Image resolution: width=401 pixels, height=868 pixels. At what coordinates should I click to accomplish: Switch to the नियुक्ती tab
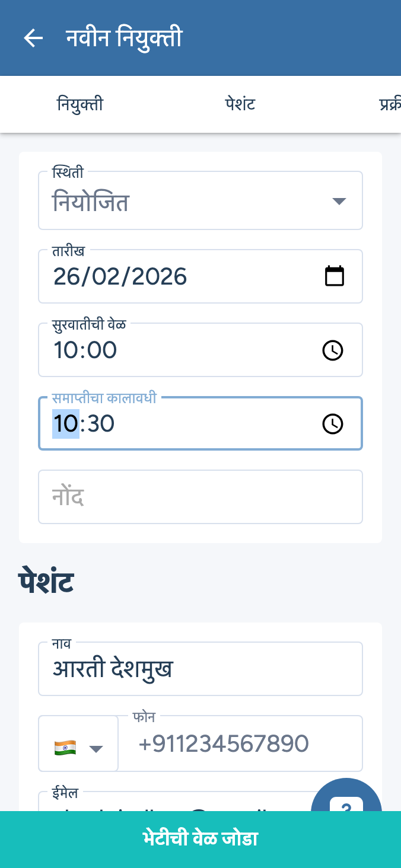(80, 105)
